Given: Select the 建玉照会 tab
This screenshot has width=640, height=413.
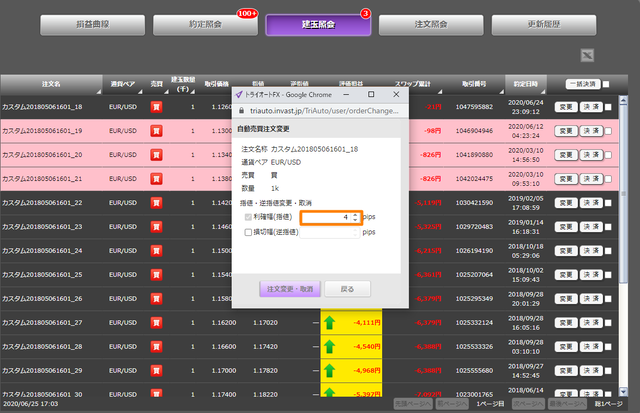Looking at the screenshot, I should tap(318, 25).
